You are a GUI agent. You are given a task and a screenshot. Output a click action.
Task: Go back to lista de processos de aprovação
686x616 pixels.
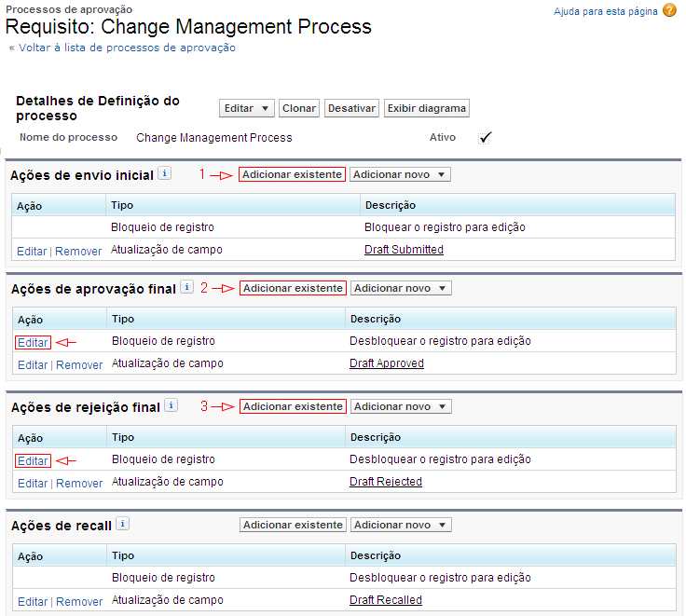[122, 48]
